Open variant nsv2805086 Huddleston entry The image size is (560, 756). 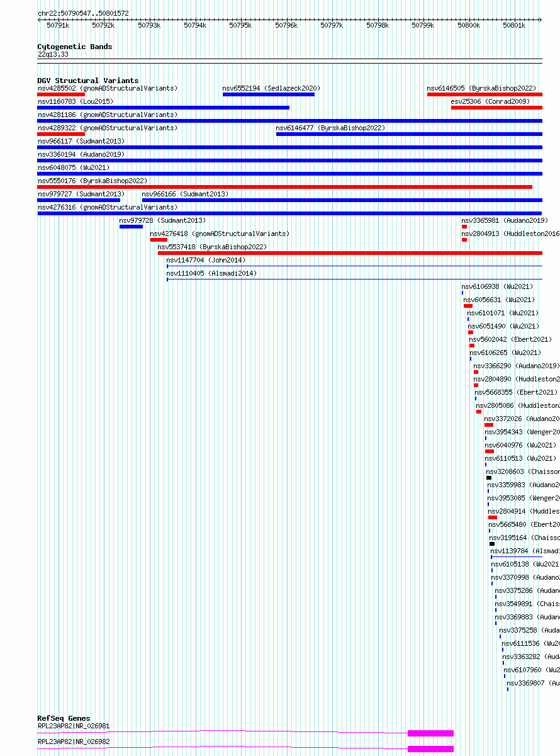click(518, 405)
